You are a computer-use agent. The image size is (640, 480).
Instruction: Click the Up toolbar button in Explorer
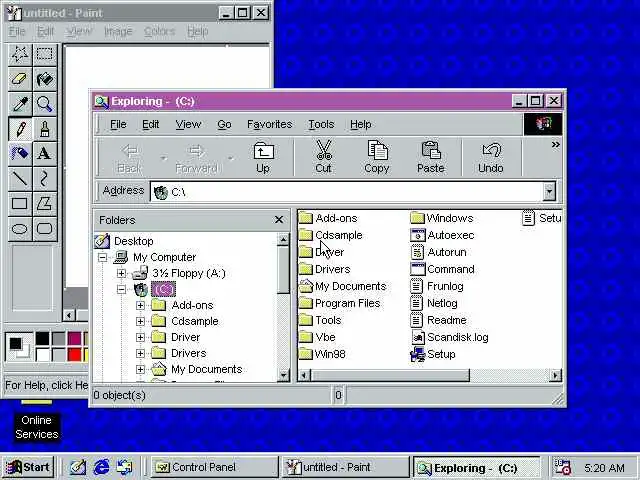pos(263,158)
